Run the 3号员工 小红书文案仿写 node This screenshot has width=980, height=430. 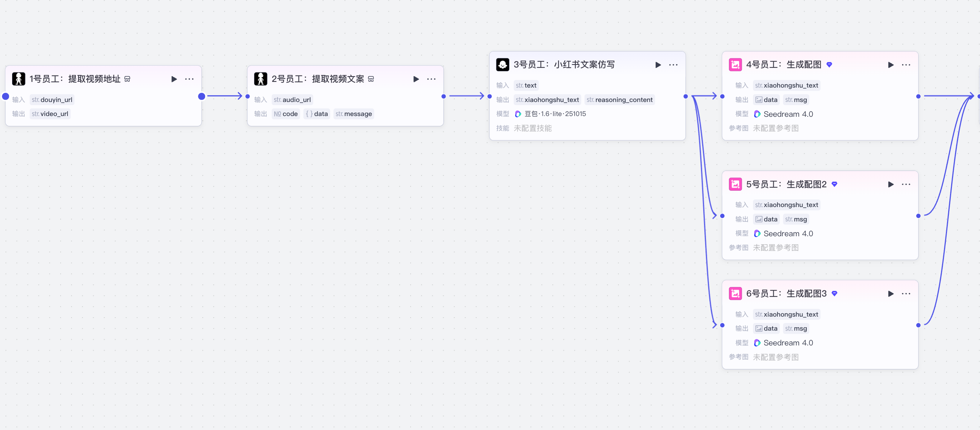pos(658,65)
